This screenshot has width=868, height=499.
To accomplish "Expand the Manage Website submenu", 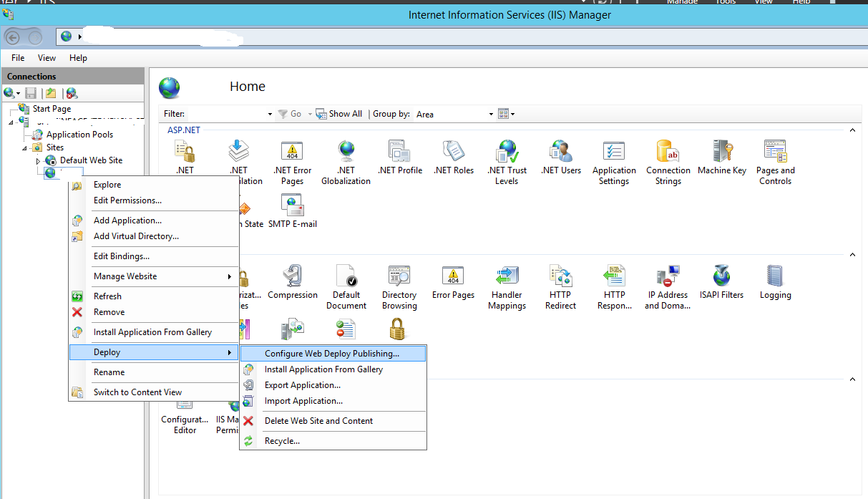I will click(x=154, y=276).
